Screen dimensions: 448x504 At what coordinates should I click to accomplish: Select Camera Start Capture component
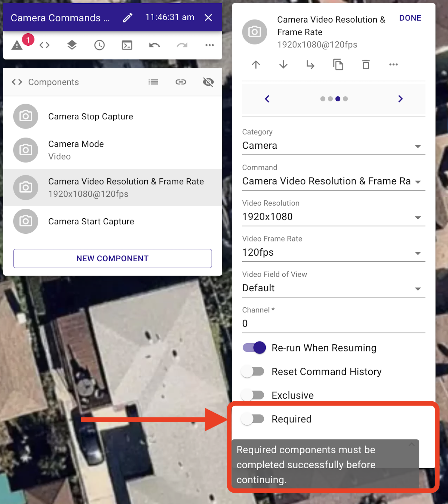point(112,221)
